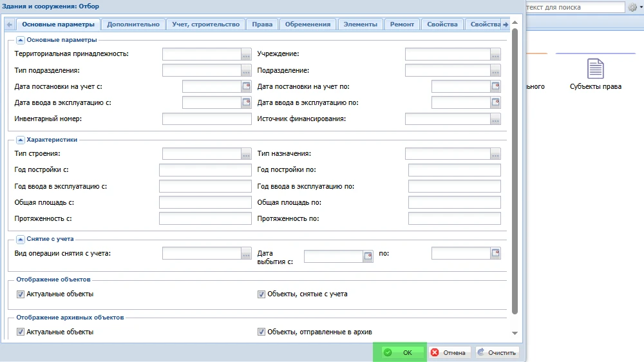Open calendar for Дата выбытия с

click(368, 256)
